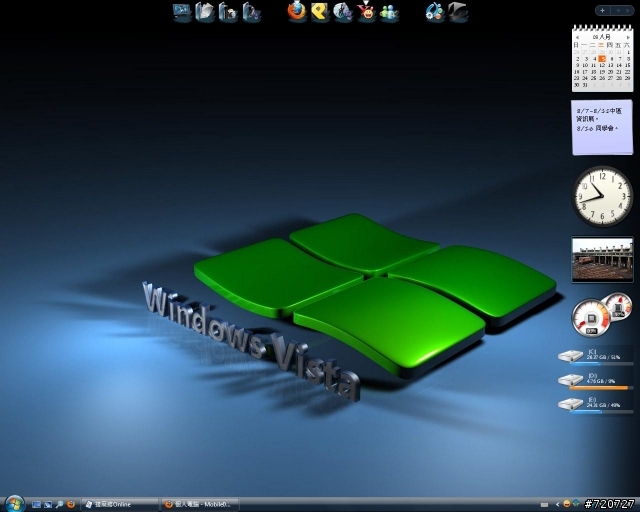The height and width of the screenshot is (512, 640).
Task: Click the large CPU meter dial gadget
Action: click(591, 317)
